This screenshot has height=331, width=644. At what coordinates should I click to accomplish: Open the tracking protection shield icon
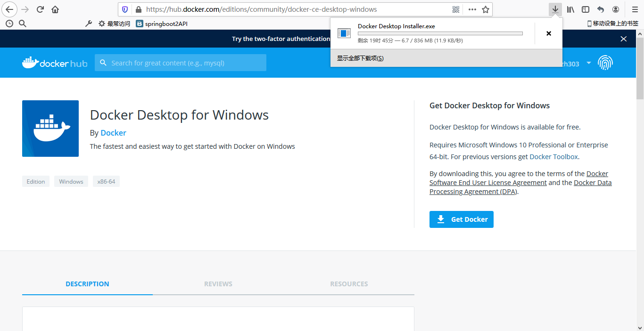(125, 9)
